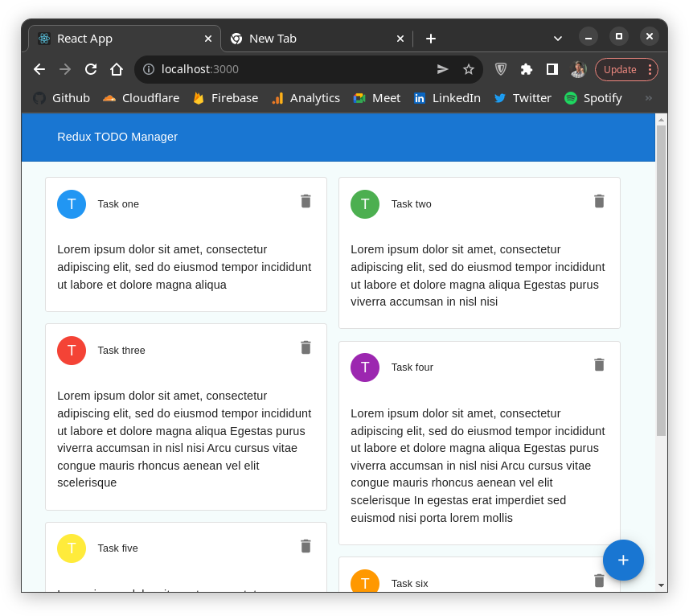The width and height of the screenshot is (689, 616).
Task: Open the Firebase bookmark
Action: pos(225,98)
